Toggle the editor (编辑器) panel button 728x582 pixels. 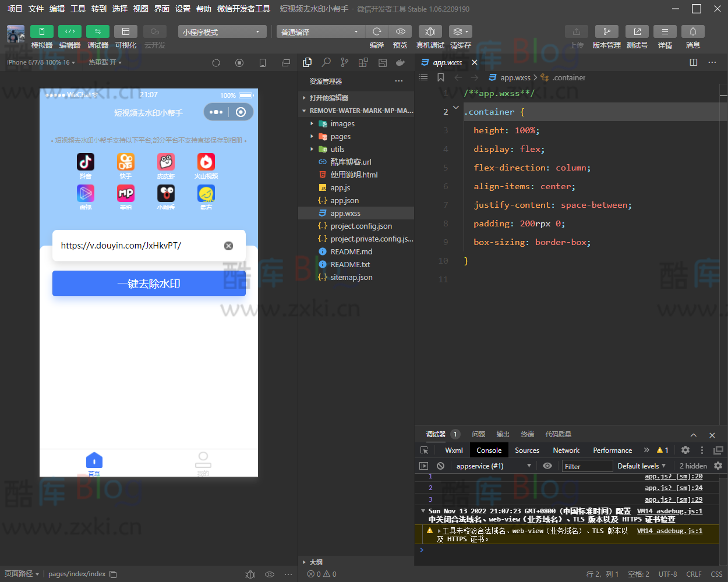pos(70,31)
